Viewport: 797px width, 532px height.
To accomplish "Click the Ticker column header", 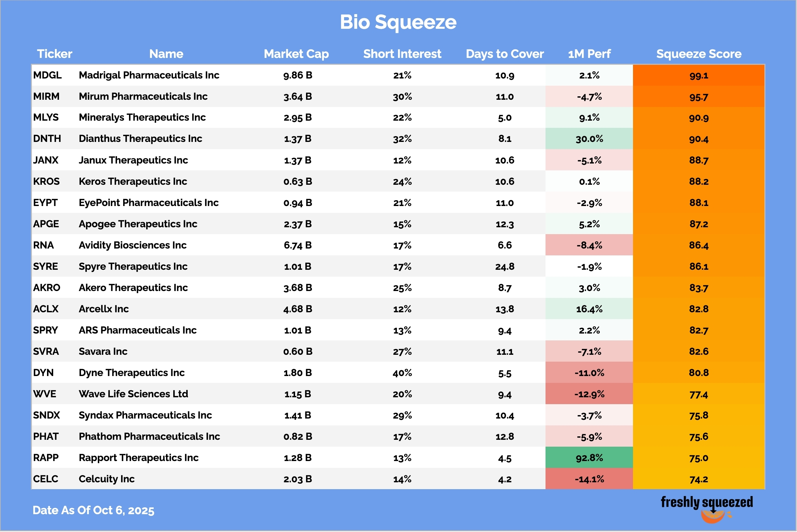I will pos(55,54).
